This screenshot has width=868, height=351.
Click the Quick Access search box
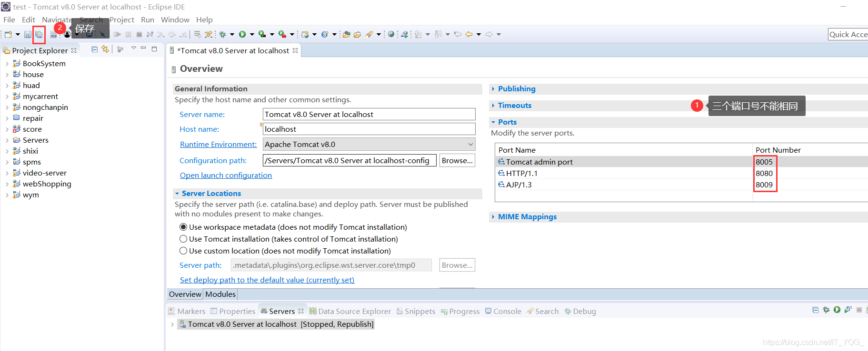(848, 34)
